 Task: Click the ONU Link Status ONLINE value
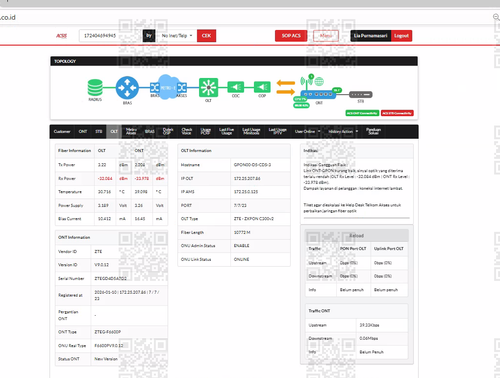(241, 259)
